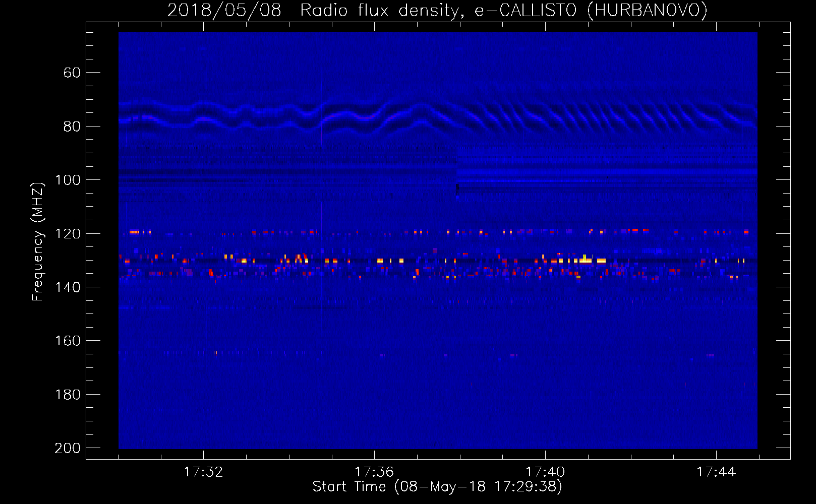Click the Start Time axis label
816x504 pixels.
[437, 486]
